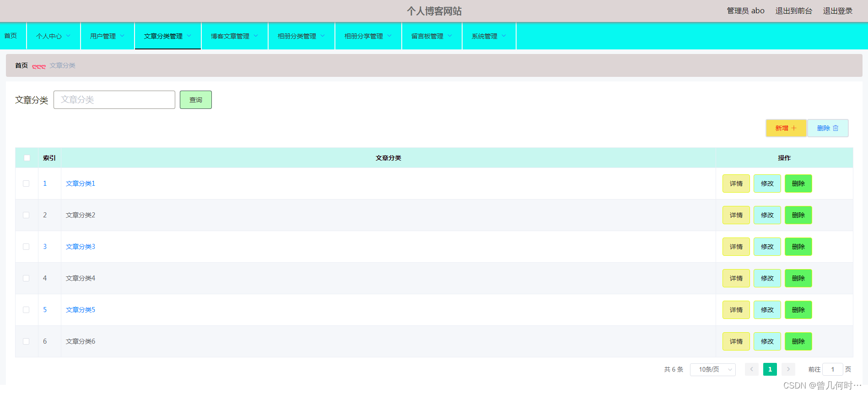The width and height of the screenshot is (868, 394).
Task: Click the 文章分类3 cell text
Action: [x=81, y=247]
